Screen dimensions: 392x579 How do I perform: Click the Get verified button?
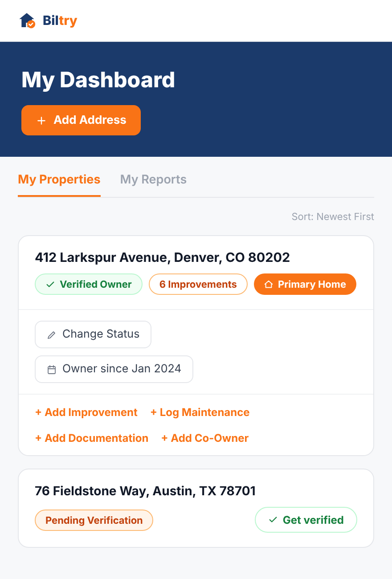click(306, 520)
